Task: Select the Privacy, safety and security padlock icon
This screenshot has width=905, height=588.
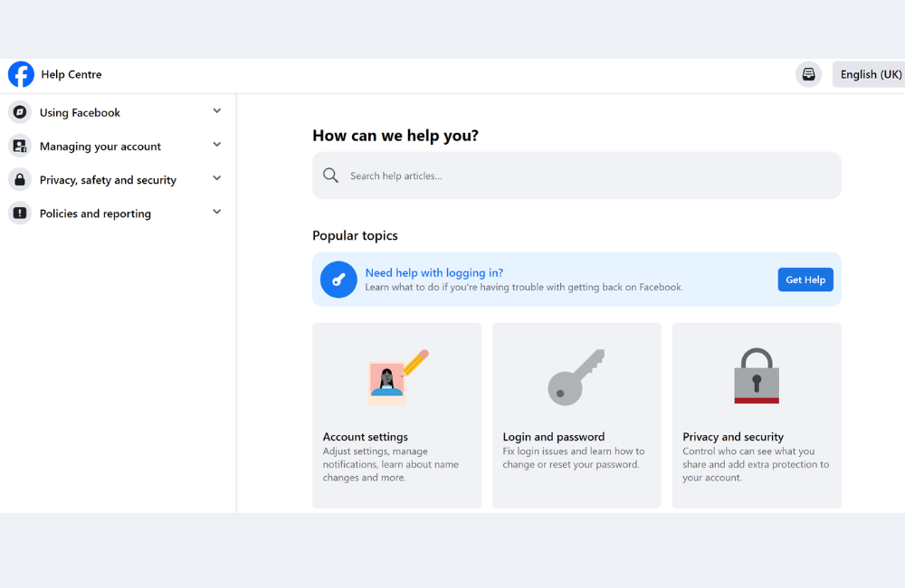Action: (19, 179)
